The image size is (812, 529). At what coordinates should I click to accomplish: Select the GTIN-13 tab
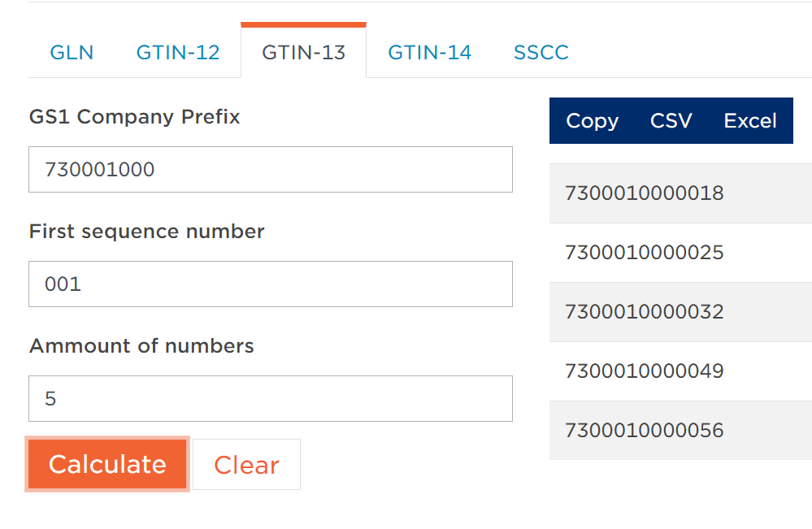click(303, 52)
